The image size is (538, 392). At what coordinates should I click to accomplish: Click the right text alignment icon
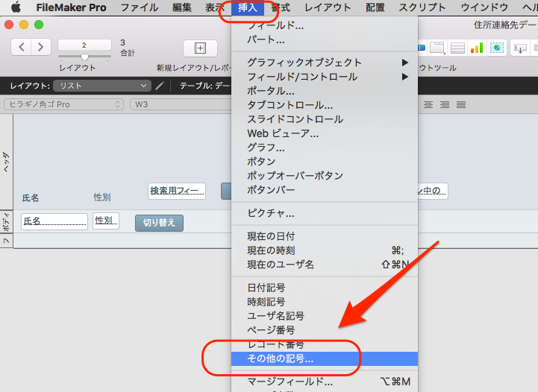445,104
